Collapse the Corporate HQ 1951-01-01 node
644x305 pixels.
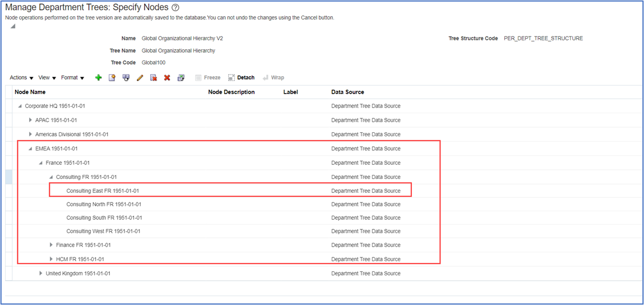coord(20,106)
